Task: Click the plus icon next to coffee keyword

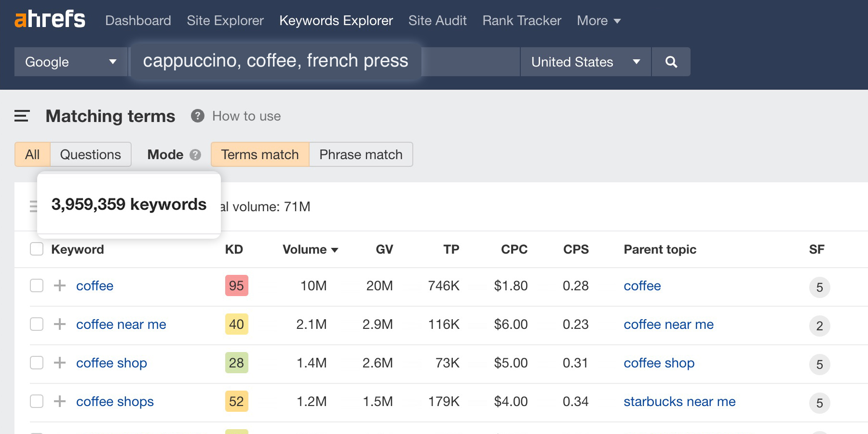Action: (60, 285)
